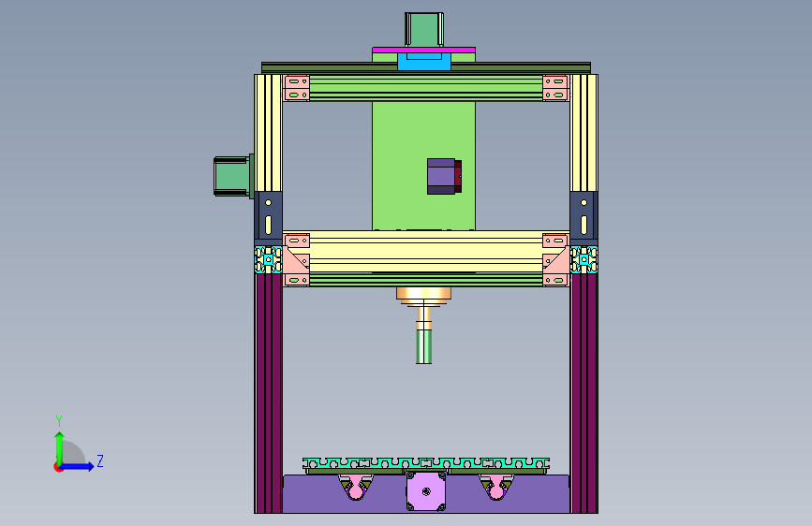The width and height of the screenshot is (812, 526).
Task: Select the blue coupling block below the magenta plate
Action: point(424,62)
